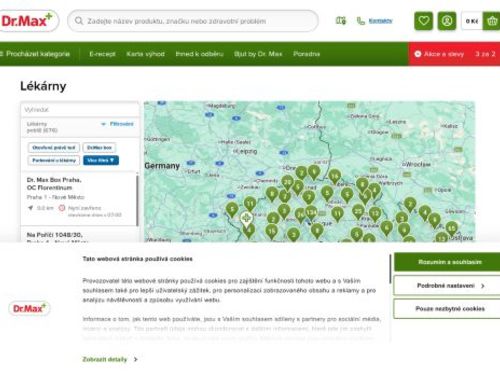The height and width of the screenshot is (375, 500).
Task: Click the phone icon next to Kontakty
Action: click(361, 21)
